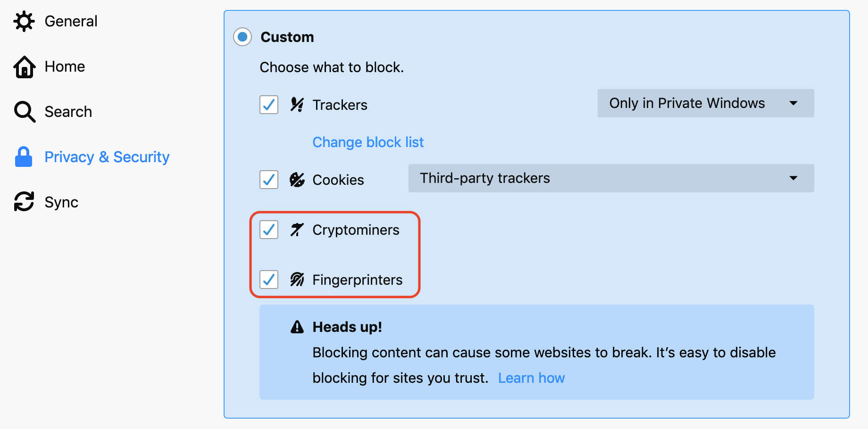Click the General gear icon
Image resolution: width=868 pixels, height=429 pixels.
24,21
